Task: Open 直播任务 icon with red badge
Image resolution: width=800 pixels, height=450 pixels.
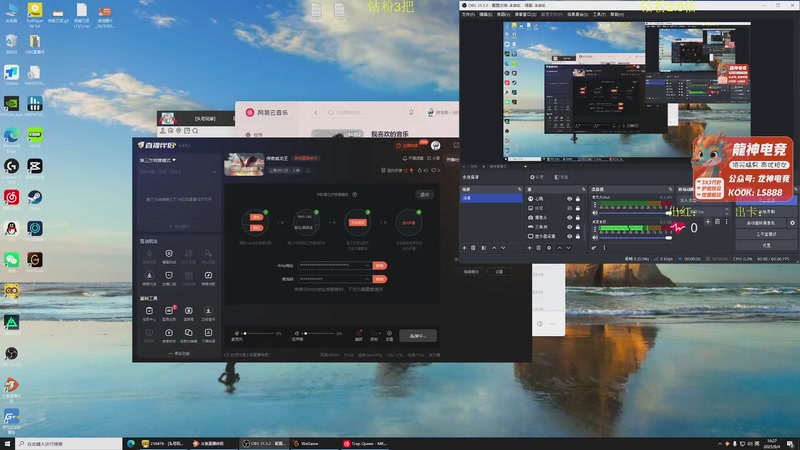Action: click(169, 311)
